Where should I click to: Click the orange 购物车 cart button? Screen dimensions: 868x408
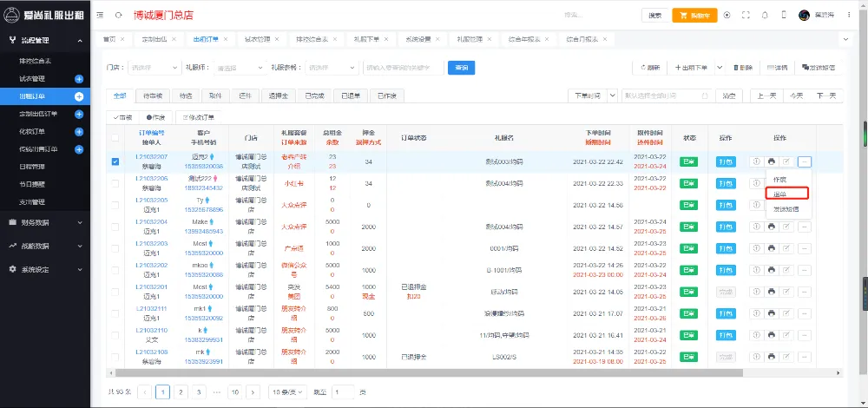695,16
